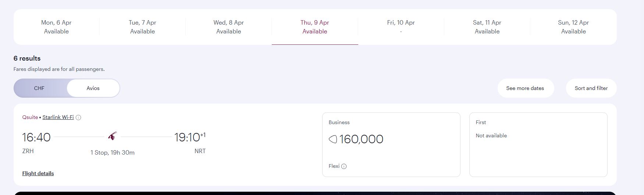The width and height of the screenshot is (644, 195).
Task: Click the Starlink Wi-Fi info icon
Action: click(x=78, y=118)
